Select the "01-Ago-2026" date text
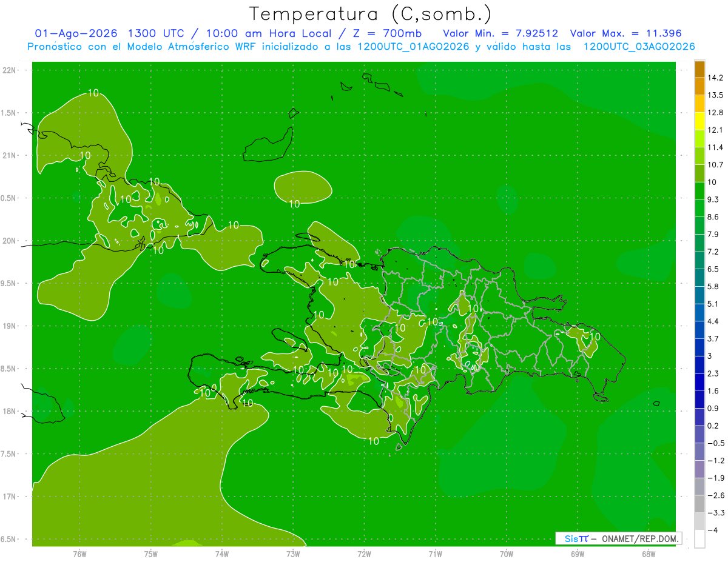This screenshot has height=562, width=728. [x=76, y=33]
